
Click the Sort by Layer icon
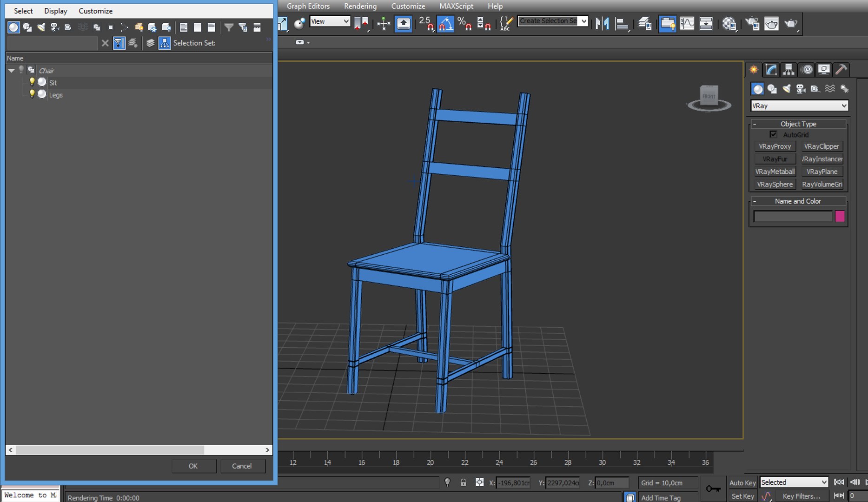pyautogui.click(x=150, y=43)
